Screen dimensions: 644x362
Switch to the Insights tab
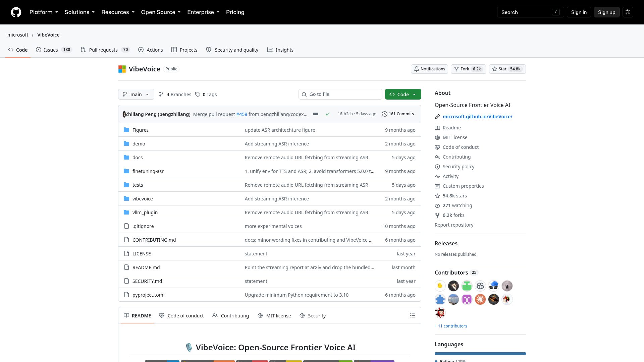280,50
